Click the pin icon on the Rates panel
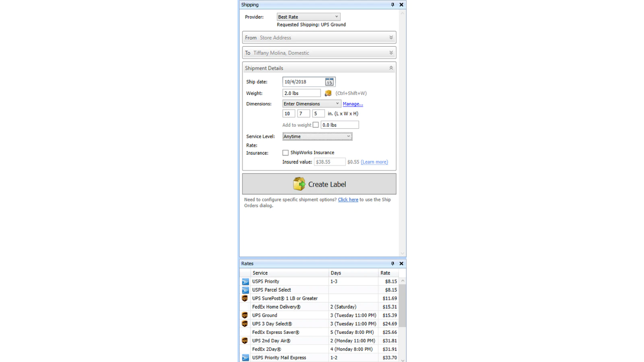Image resolution: width=644 pixels, height=362 pixels. pos(392,263)
